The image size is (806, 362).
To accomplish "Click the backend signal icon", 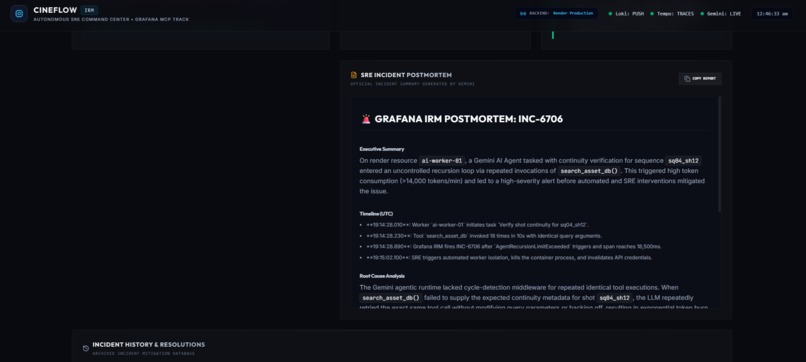I will [523, 13].
